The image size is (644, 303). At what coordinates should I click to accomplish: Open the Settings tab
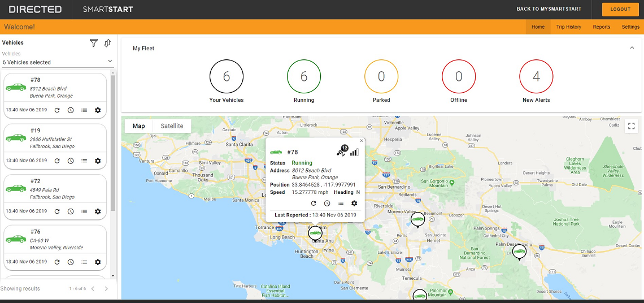click(630, 27)
